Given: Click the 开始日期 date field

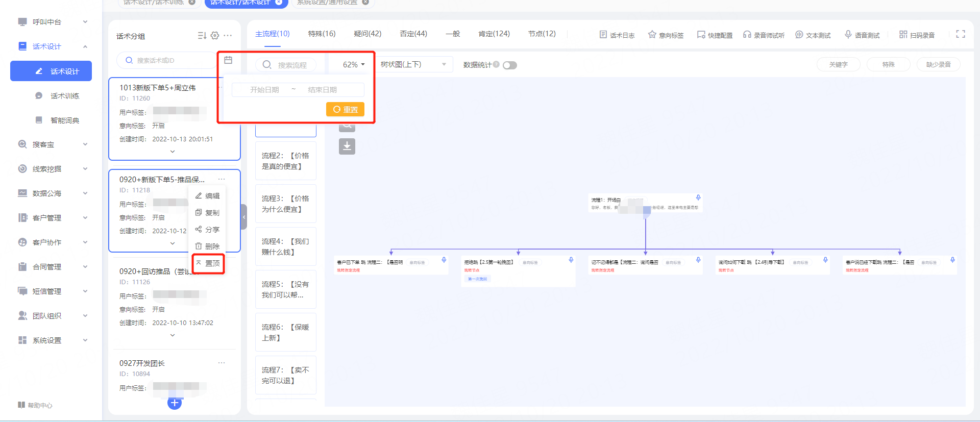Looking at the screenshot, I should coord(264,90).
